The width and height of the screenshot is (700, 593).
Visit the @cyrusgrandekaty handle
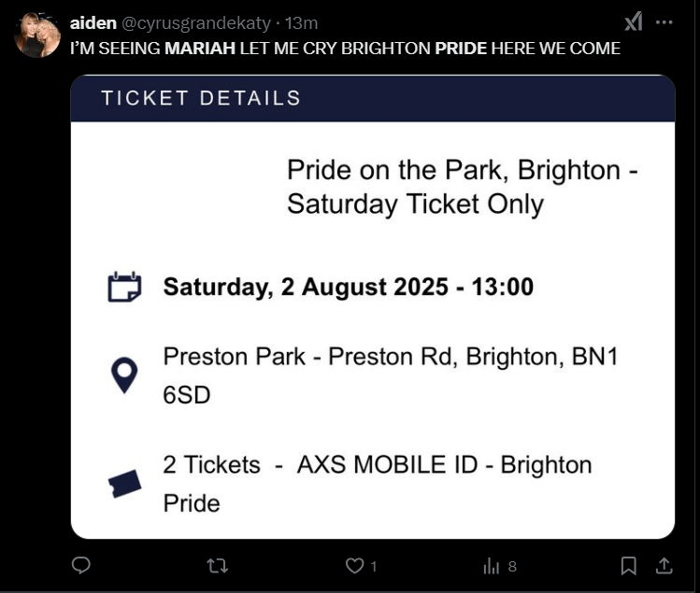[196, 23]
